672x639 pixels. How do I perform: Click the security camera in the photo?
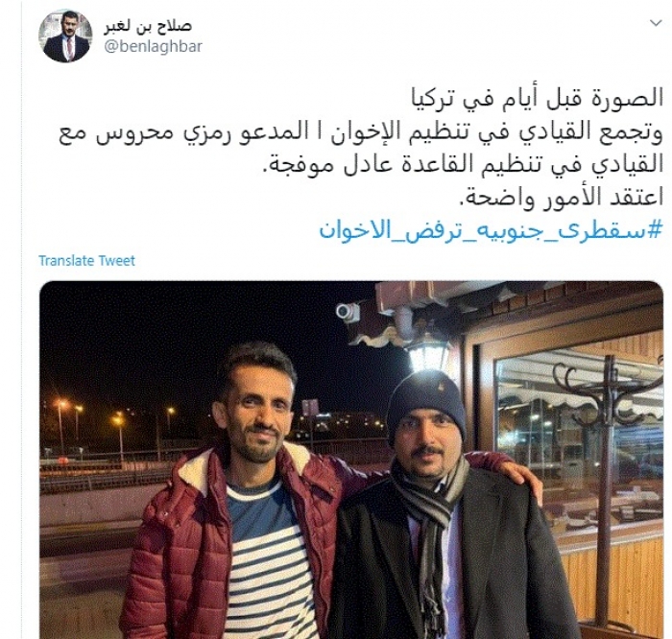point(348,312)
